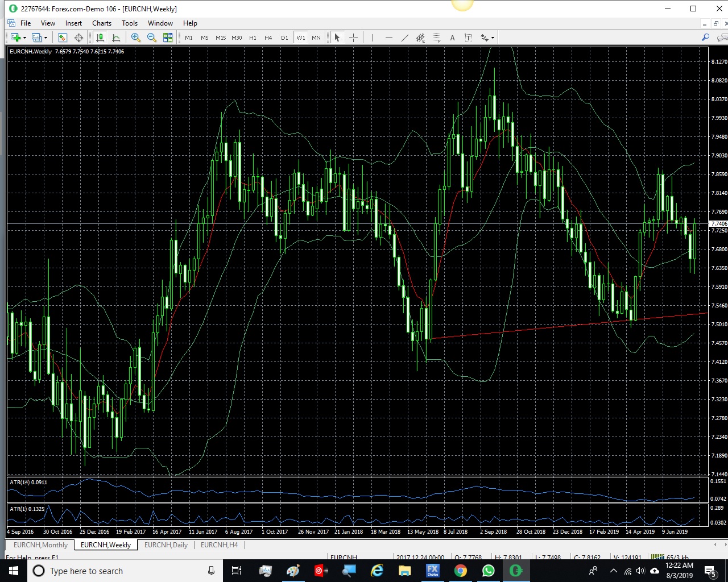Select the EURCNH,Weekly chart tab
The height and width of the screenshot is (582, 728).
106,544
